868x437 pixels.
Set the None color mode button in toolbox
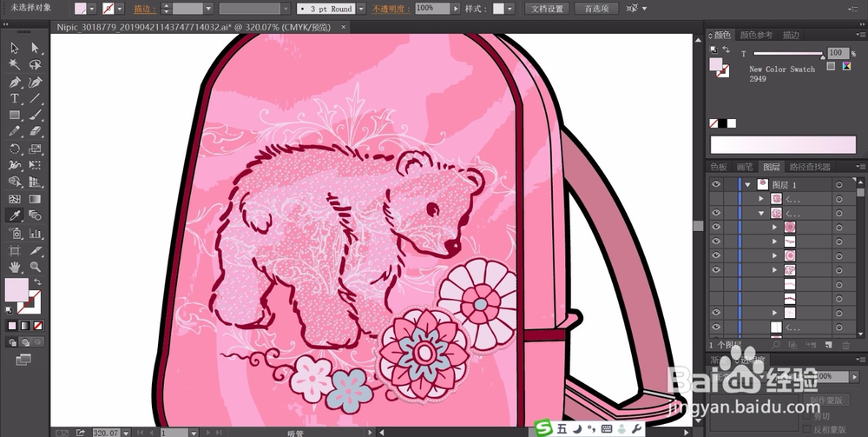tap(37, 326)
